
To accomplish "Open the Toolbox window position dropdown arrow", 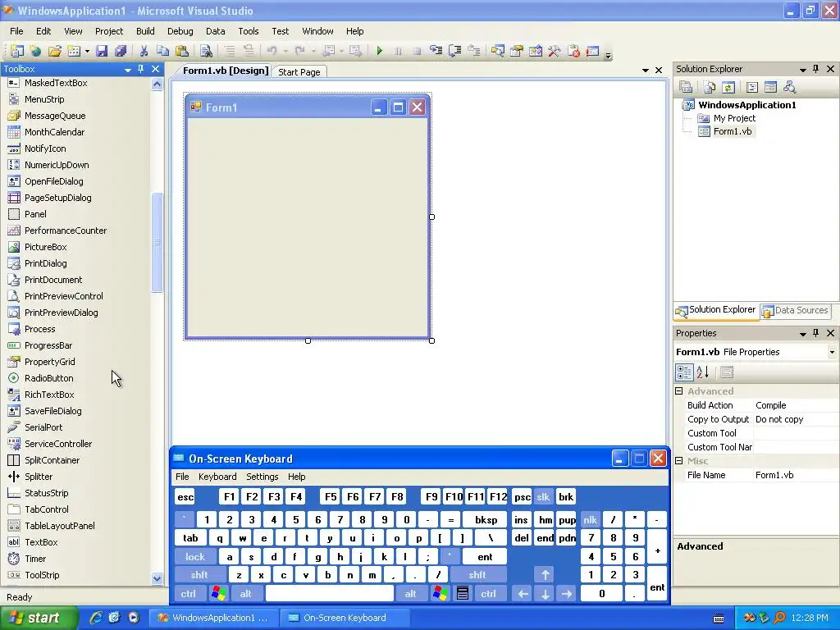I will (127, 70).
